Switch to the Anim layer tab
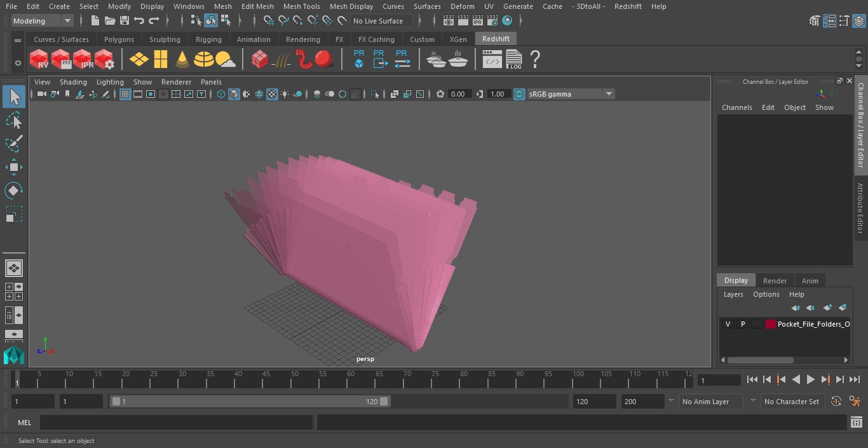This screenshot has height=448, width=868. tap(810, 281)
